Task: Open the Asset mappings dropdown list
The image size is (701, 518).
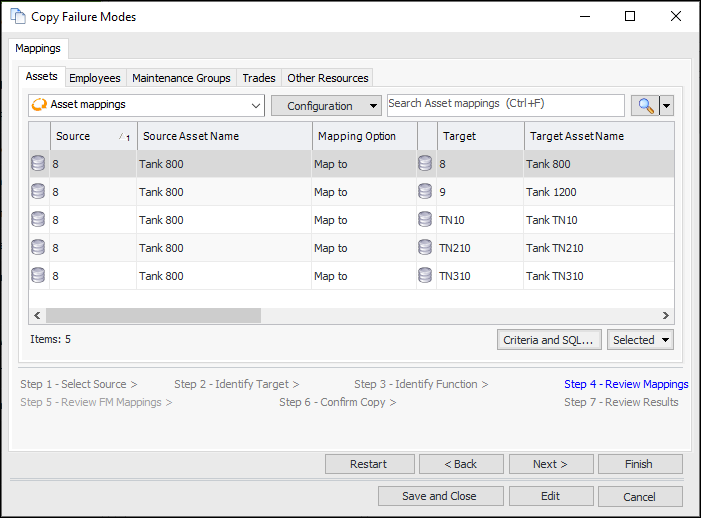Action: pos(256,105)
